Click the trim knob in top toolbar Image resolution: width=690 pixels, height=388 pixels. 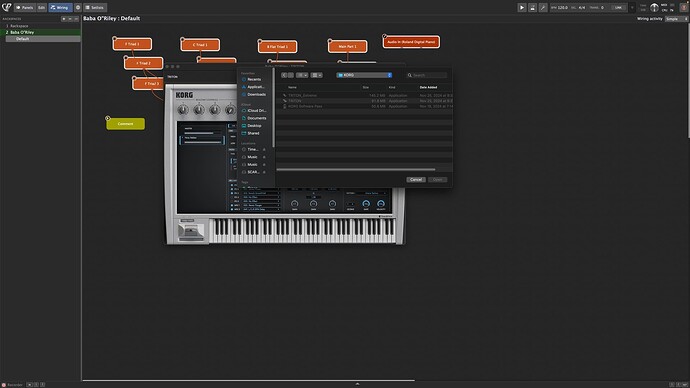pos(654,7)
